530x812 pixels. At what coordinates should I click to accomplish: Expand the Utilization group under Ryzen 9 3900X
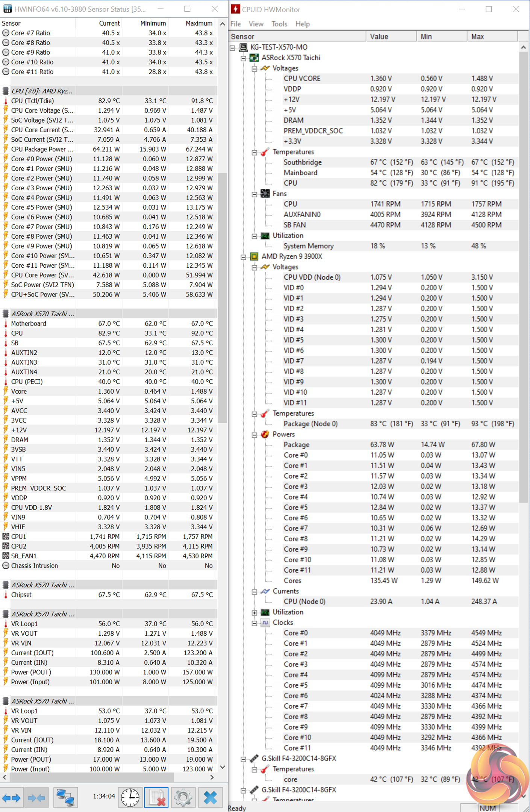(x=254, y=612)
